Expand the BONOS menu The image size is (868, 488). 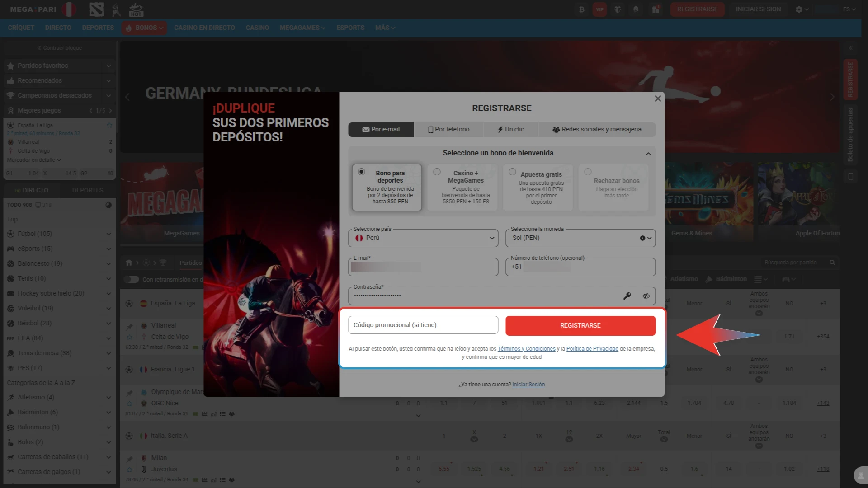point(144,28)
